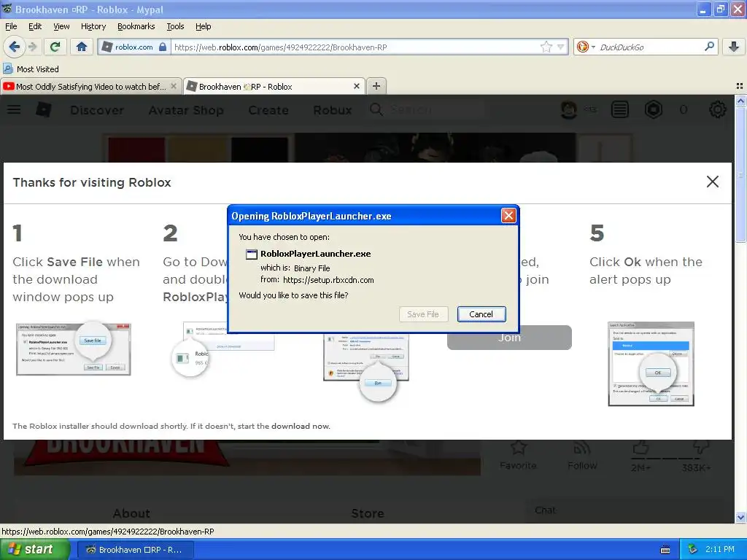Click the page scrollbar up arrow
The image size is (747, 560).
(740, 101)
